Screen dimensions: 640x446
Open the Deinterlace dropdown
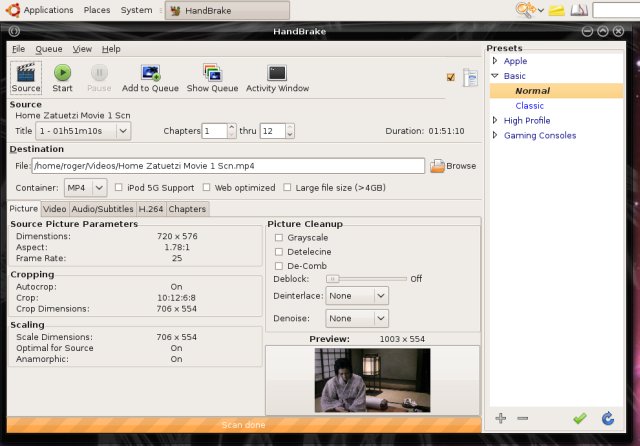[356, 296]
